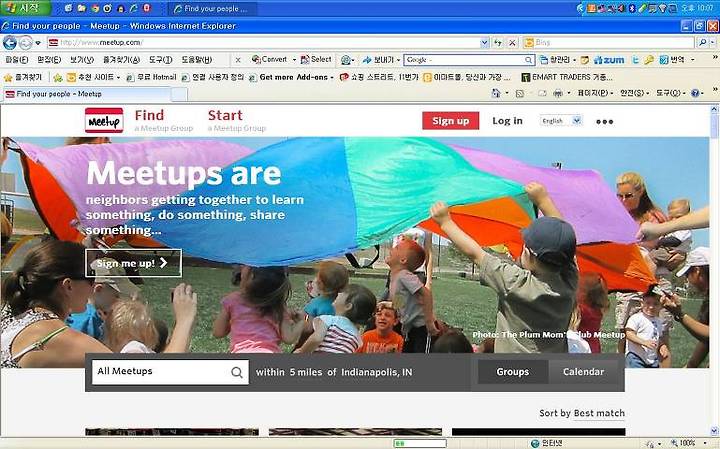Click the three-dots more menu in the Meetup header

pos(604,122)
